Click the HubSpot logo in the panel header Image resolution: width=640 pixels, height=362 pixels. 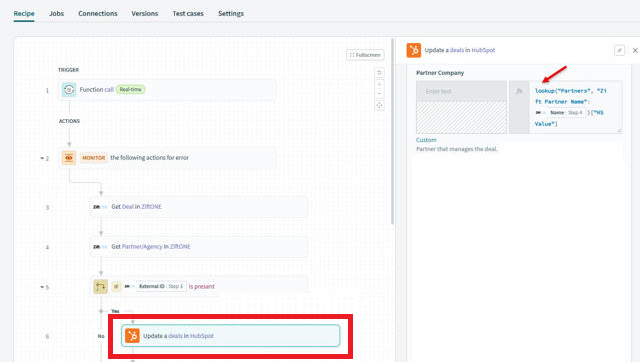coord(413,50)
